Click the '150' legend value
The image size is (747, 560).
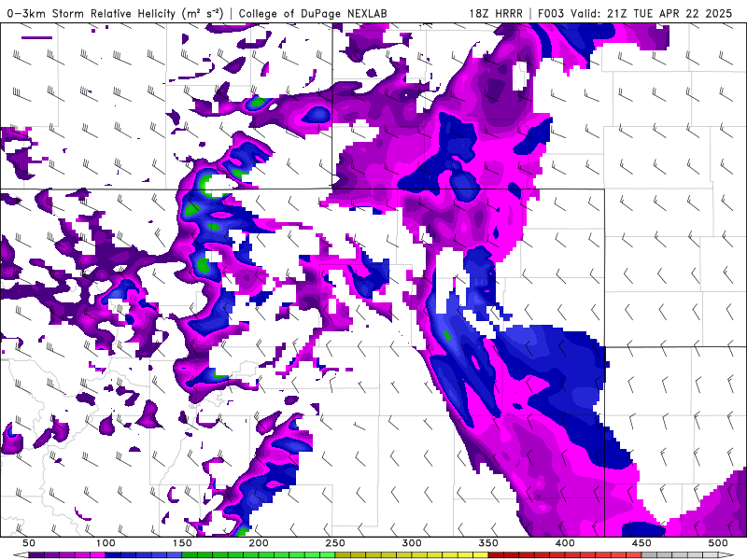182,543
